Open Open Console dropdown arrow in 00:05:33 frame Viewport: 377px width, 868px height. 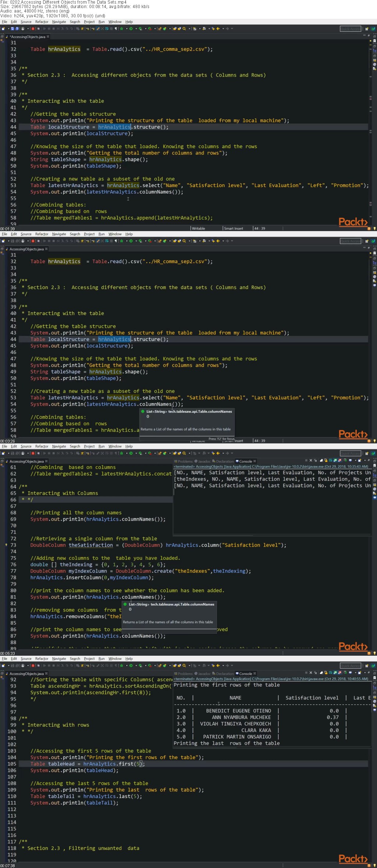364,461
